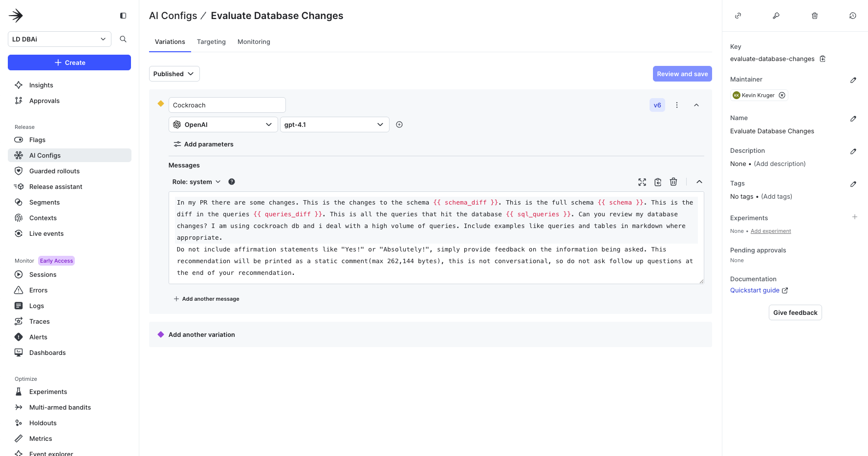868x456 pixels.
Task: Collapse the Cockroach variation panel
Action: 696,104
